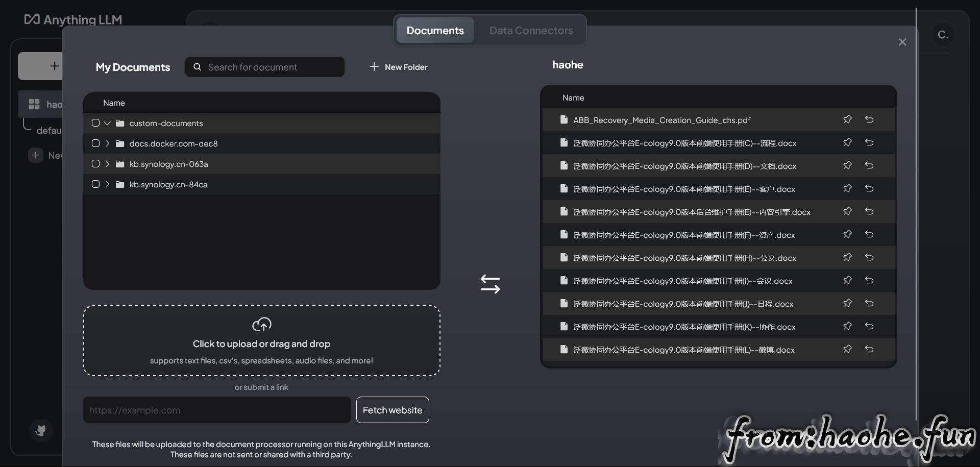Switch to the Data Connectors tab
980x467 pixels.
click(531, 30)
